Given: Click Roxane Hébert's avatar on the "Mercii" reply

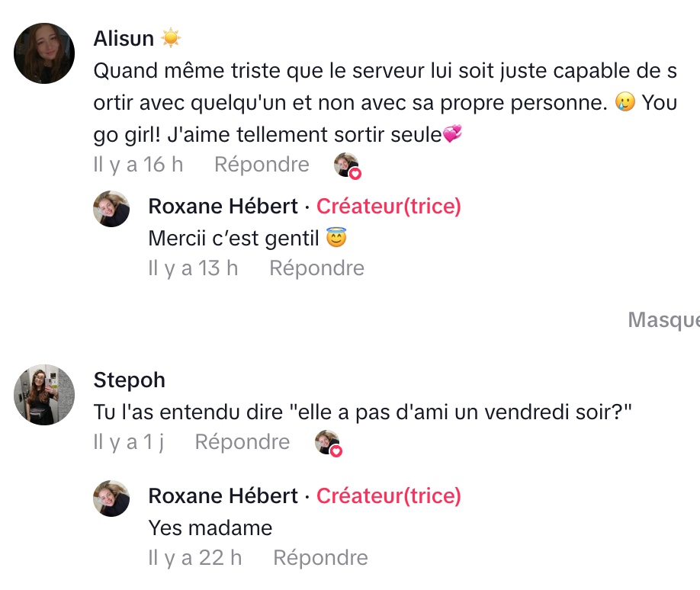Looking at the screenshot, I should 111,209.
